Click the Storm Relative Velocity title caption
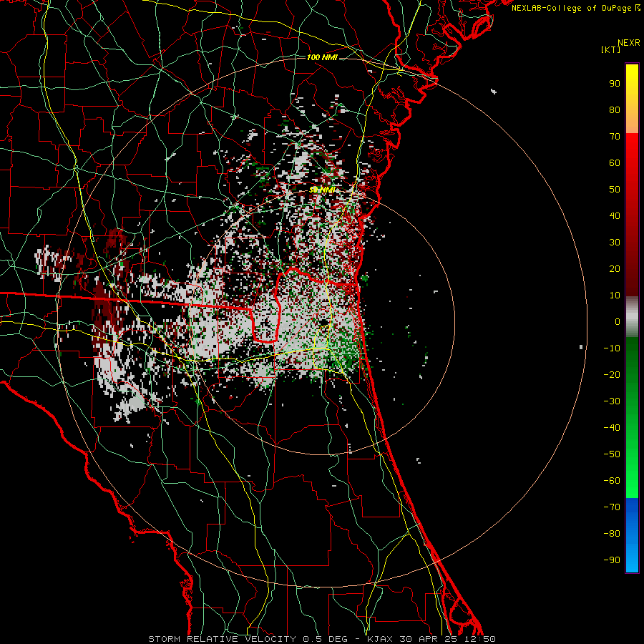Screen dimensions: 644x644 (222, 639)
